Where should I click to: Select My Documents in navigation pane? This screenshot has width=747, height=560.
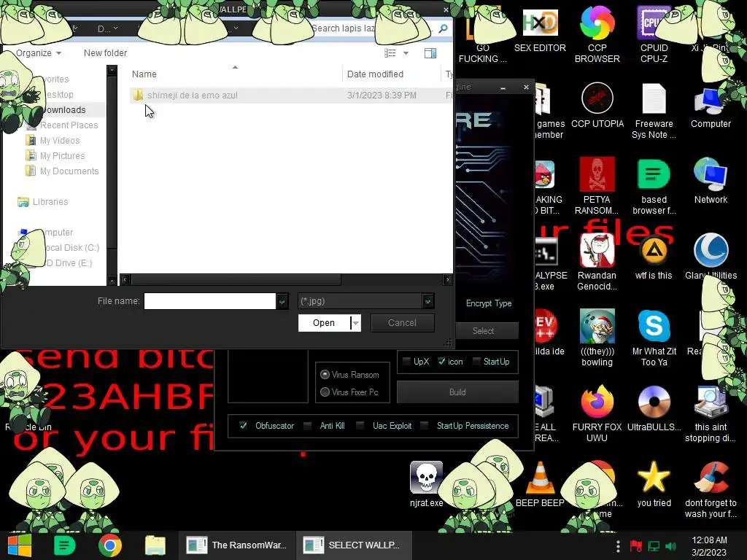click(x=63, y=171)
